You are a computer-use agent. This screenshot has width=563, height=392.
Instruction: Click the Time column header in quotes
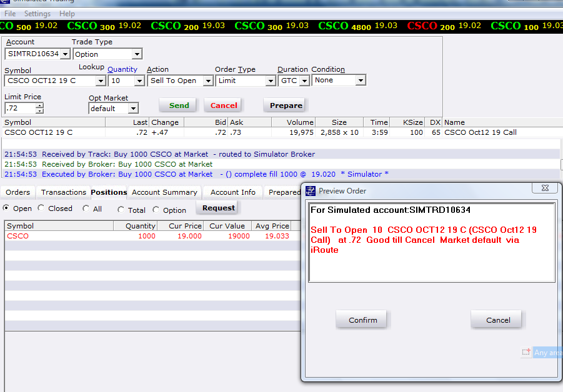(377, 122)
